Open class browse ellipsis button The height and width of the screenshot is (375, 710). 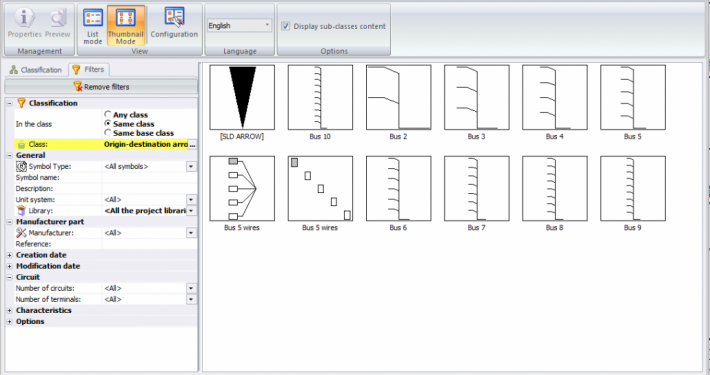[x=192, y=144]
